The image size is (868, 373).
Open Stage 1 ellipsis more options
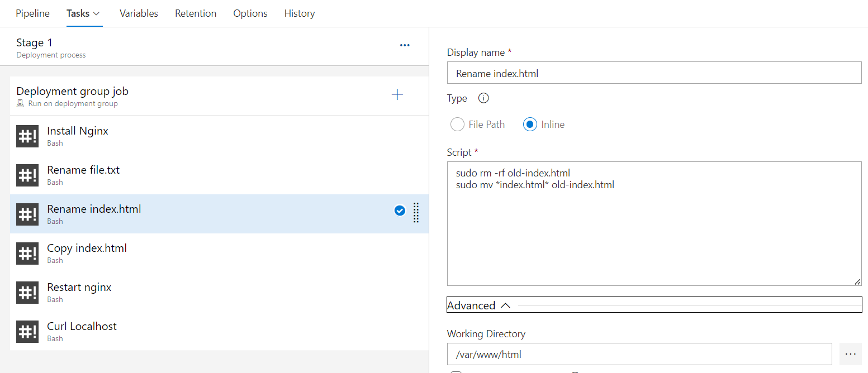[x=405, y=46]
